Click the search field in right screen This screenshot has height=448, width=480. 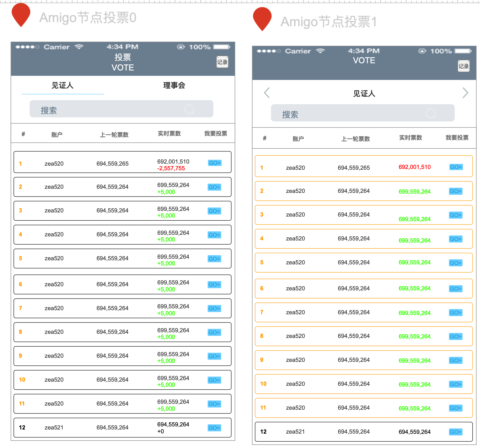coord(363,113)
